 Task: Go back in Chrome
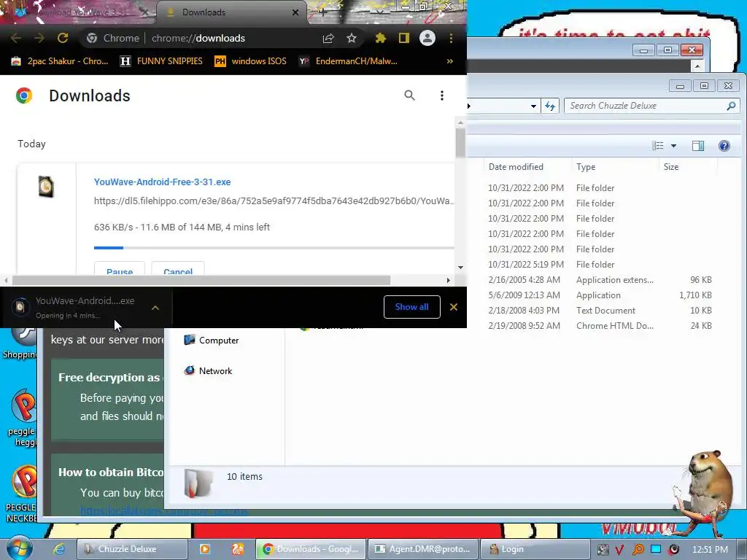(16, 38)
